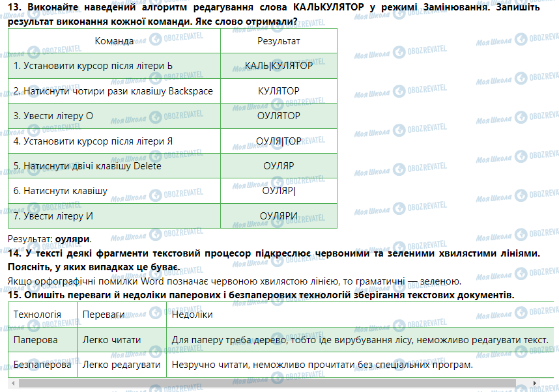Click the "Технологія" table header
Viewport: 559px width, 392px height.
tap(37, 315)
